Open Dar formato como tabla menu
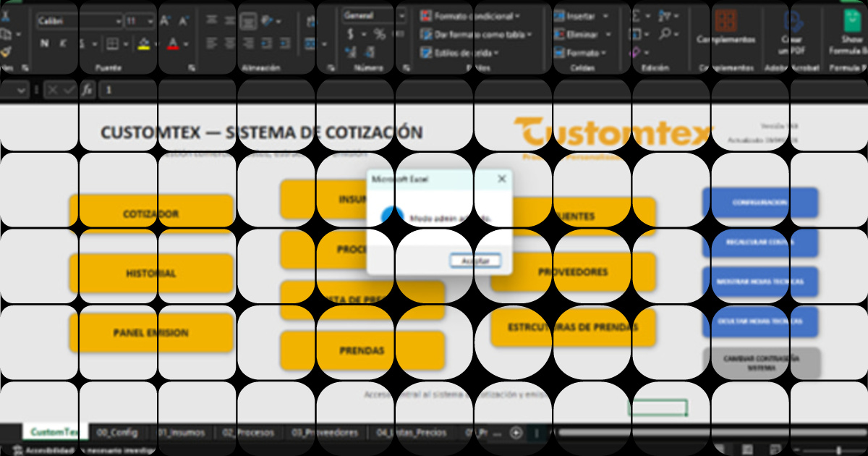This screenshot has width=868, height=456. (475, 34)
